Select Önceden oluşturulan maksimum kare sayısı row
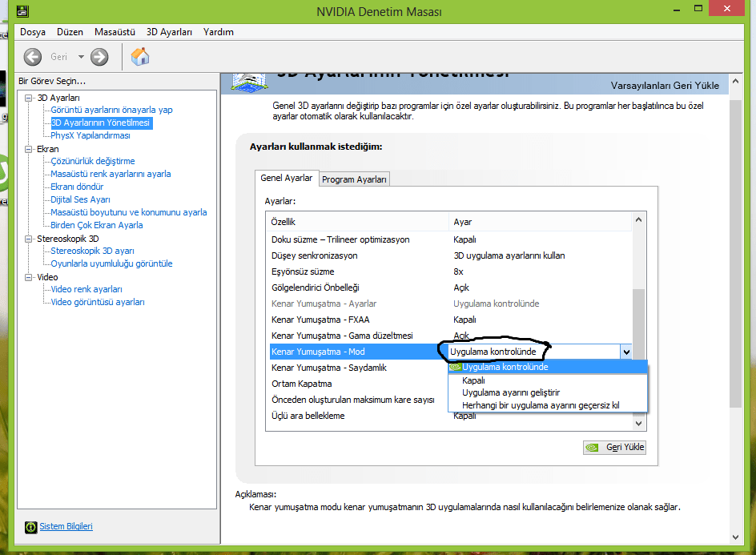The width and height of the screenshot is (756, 555). [x=359, y=400]
